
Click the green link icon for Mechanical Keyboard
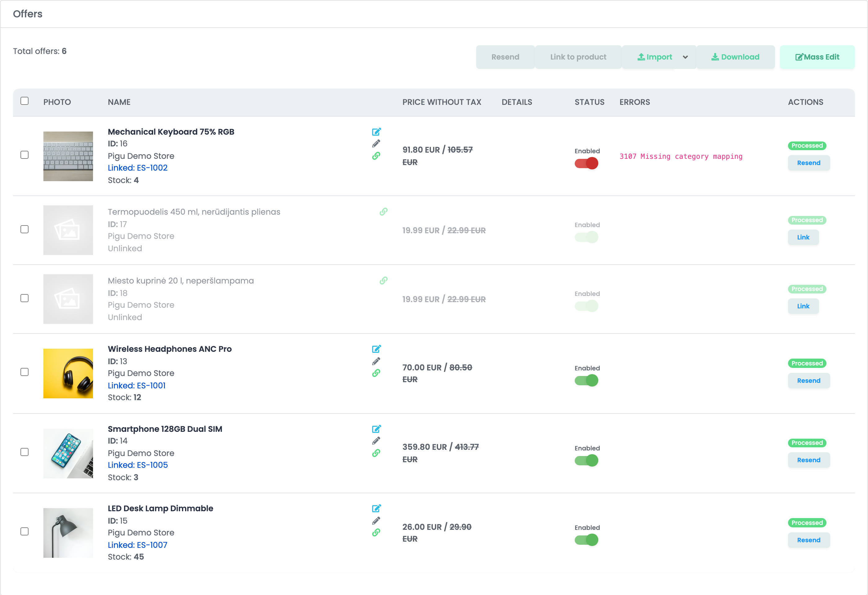click(376, 156)
